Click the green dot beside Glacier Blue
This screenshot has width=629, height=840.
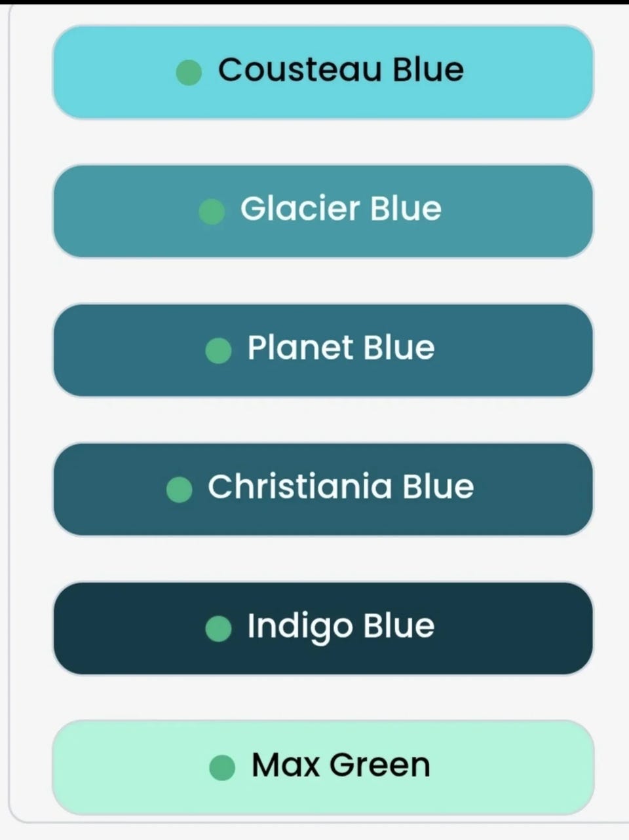(x=212, y=211)
